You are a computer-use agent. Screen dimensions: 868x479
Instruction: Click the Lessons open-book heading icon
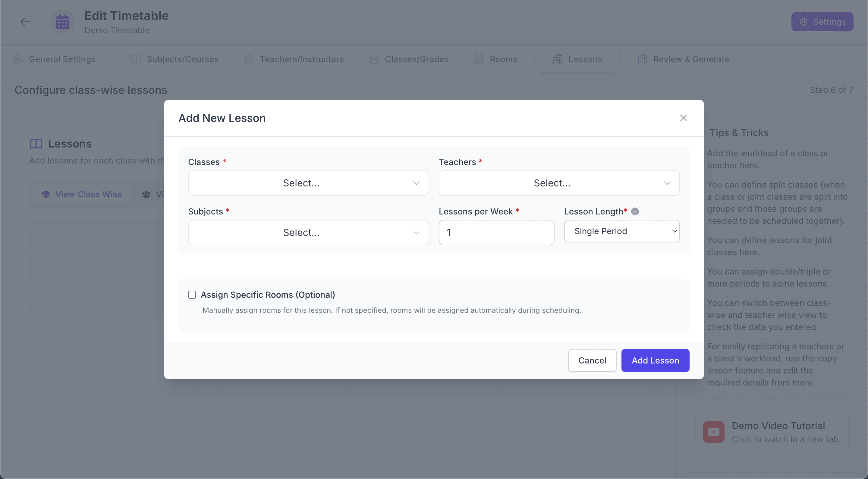(36, 144)
